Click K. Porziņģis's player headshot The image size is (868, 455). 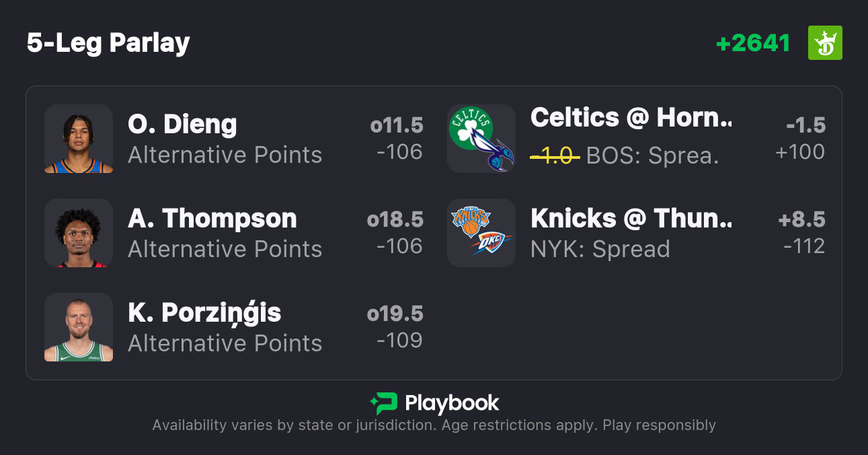pos(79,327)
